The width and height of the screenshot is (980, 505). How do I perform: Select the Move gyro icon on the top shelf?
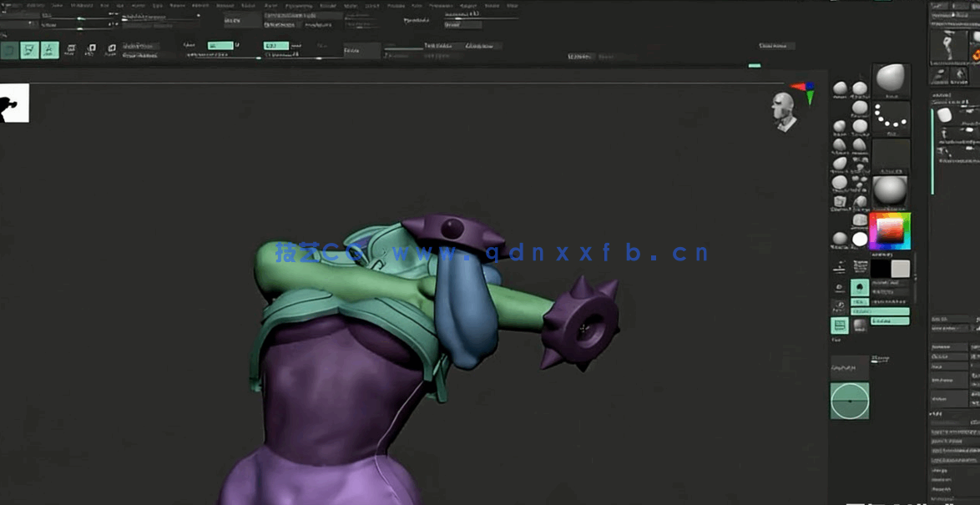tap(71, 48)
